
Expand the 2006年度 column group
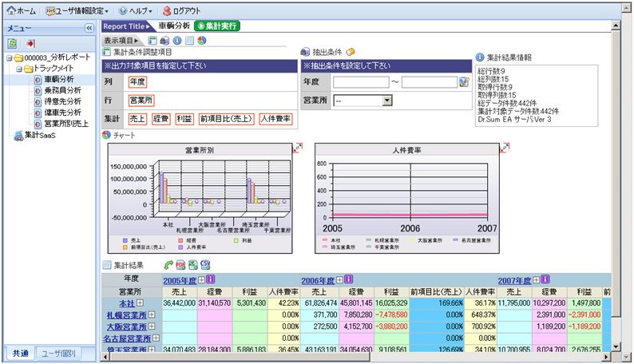[x=340, y=279]
